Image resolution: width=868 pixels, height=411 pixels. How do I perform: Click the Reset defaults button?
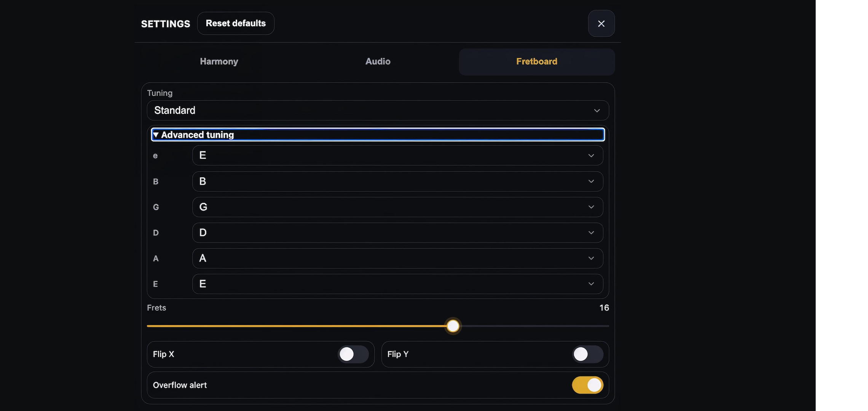236,23
